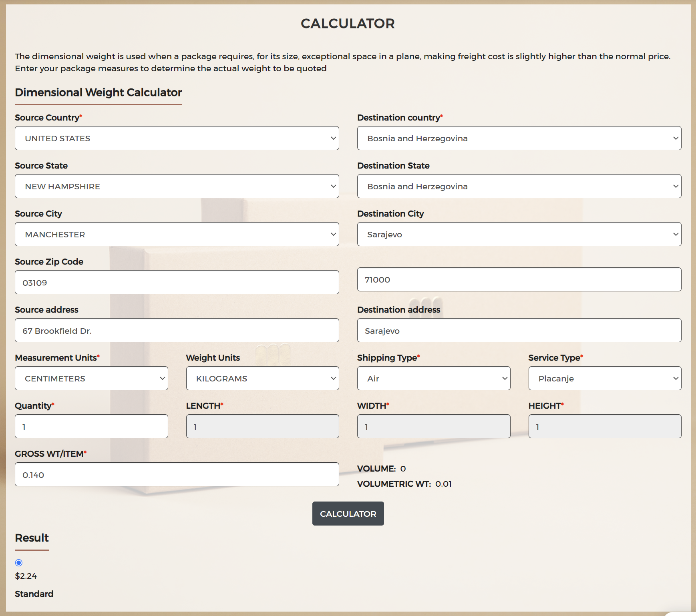Click the HEIGHT input field
Screen dimensions: 696x616
click(x=605, y=426)
